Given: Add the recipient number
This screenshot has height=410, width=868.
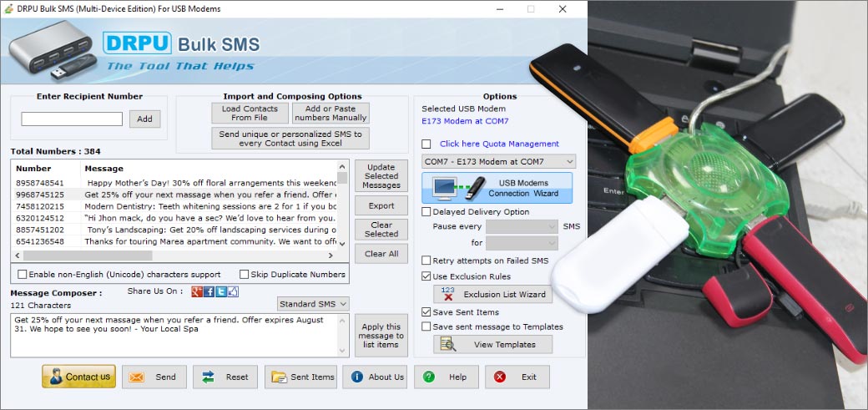Looking at the screenshot, I should pos(145,119).
